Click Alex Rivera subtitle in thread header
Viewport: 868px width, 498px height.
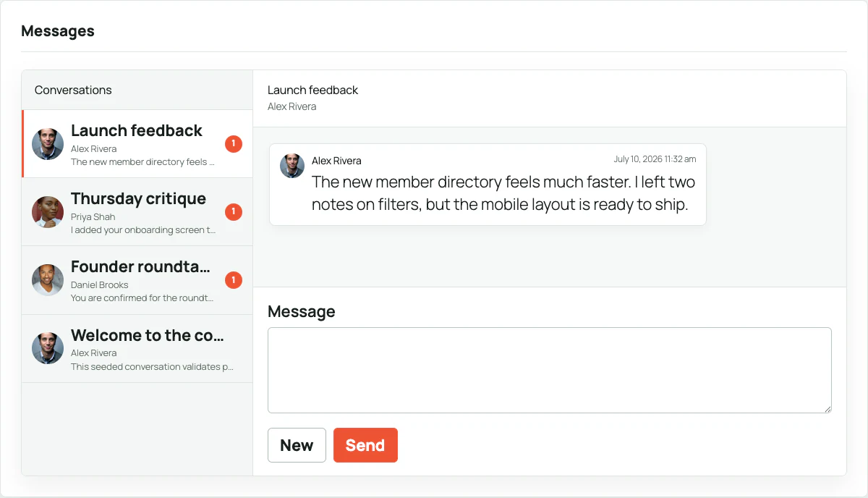292,106
